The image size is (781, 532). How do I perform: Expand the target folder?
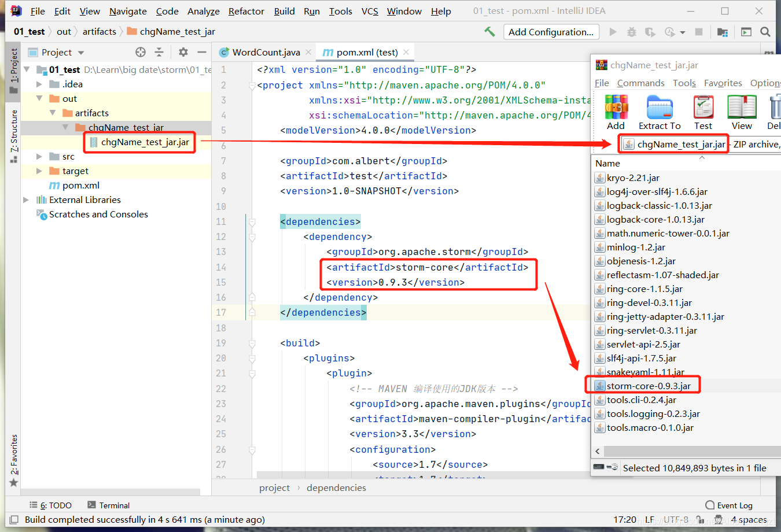click(x=39, y=171)
